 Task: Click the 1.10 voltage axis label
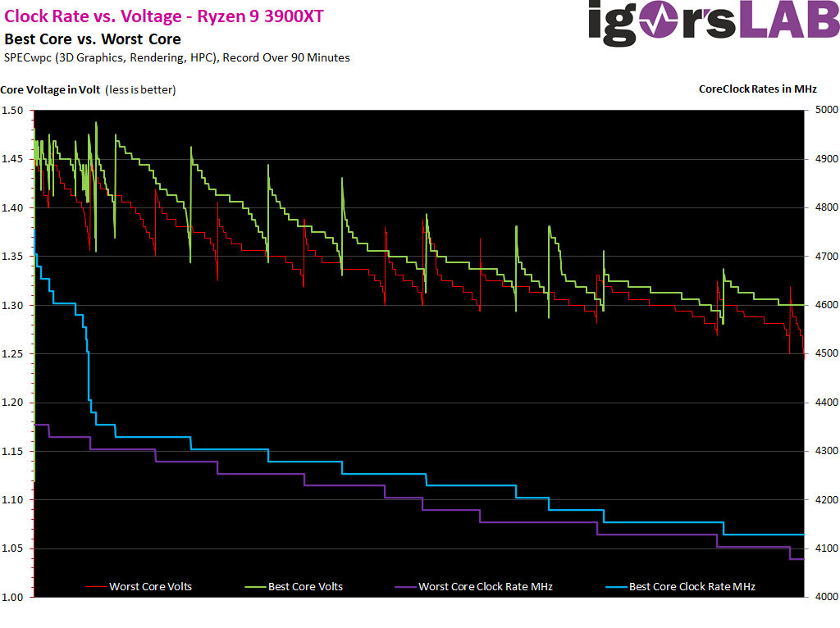tap(12, 500)
